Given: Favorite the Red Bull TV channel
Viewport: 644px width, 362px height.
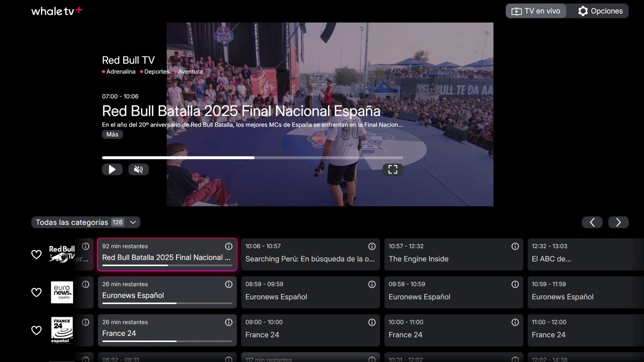Looking at the screenshot, I should 36,254.
